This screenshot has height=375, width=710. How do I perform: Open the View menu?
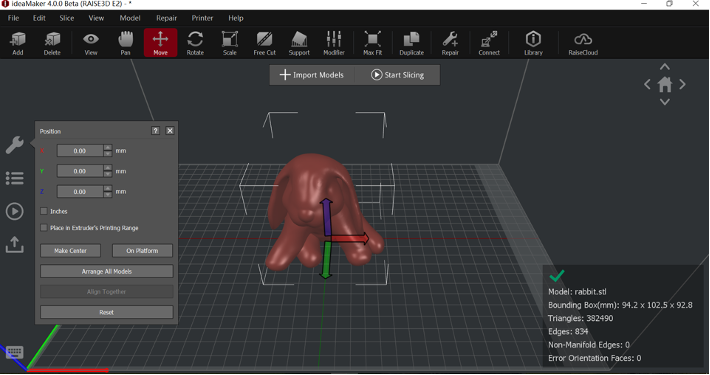coord(96,18)
